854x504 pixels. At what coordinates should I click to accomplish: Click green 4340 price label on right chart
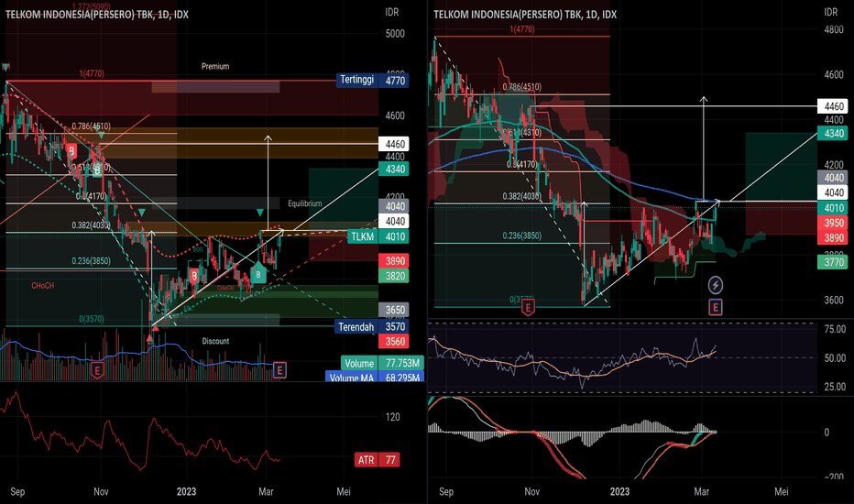click(833, 133)
